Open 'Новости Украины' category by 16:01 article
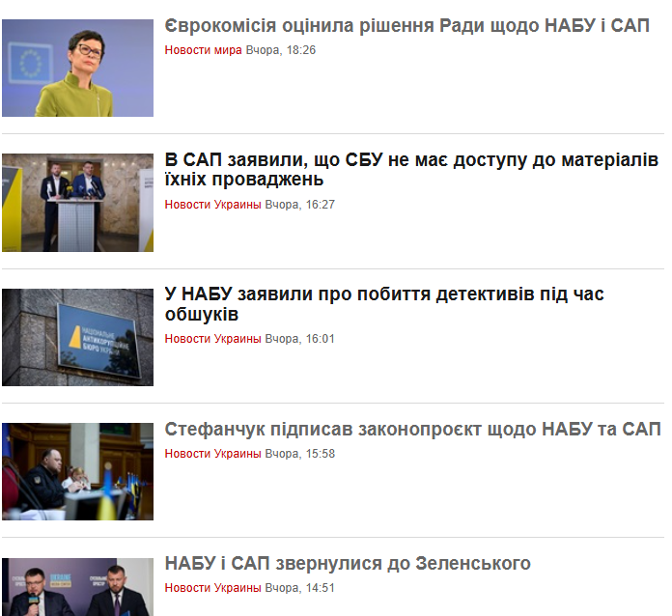The image size is (672, 616). [x=212, y=339]
